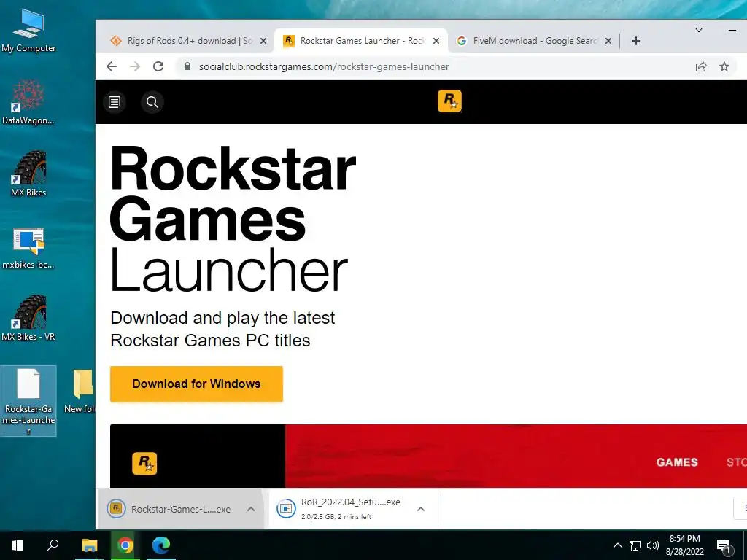The width and height of the screenshot is (747, 560).
Task: Bookmark this page with the star icon
Action: pos(724,66)
